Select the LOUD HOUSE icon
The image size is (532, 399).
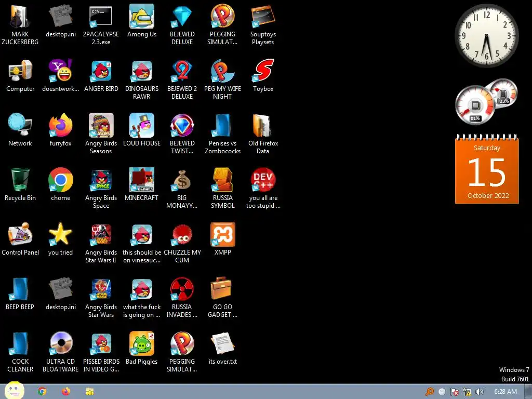[x=141, y=126]
